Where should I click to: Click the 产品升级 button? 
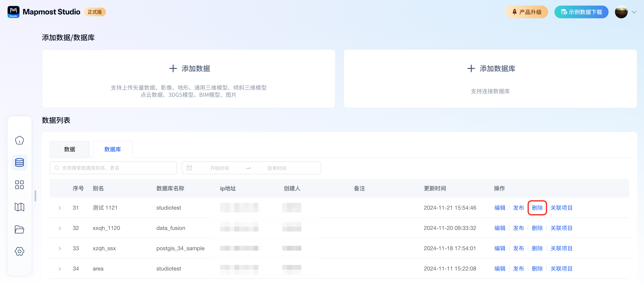(x=527, y=12)
